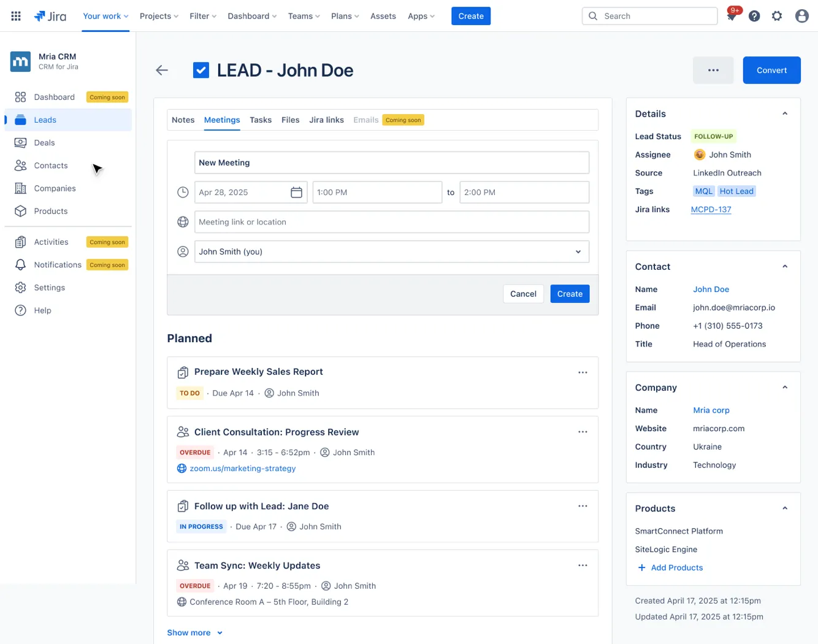The image size is (818, 644).
Task: Open the Projects menu in top navigation
Action: click(x=159, y=16)
